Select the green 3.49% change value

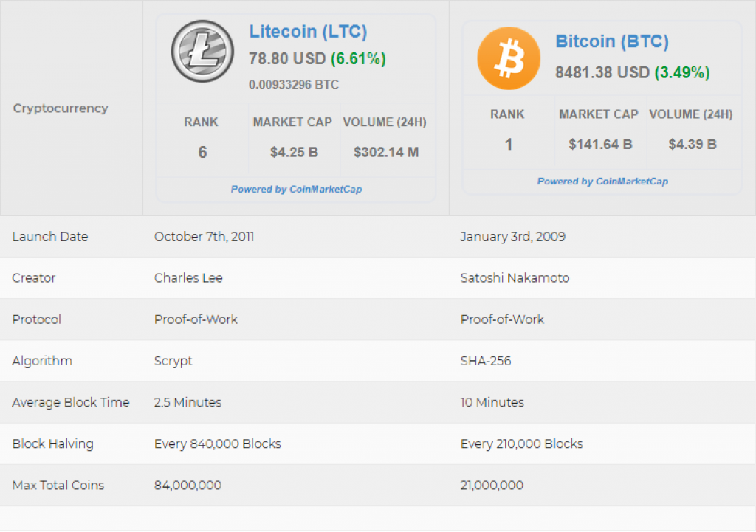(682, 73)
